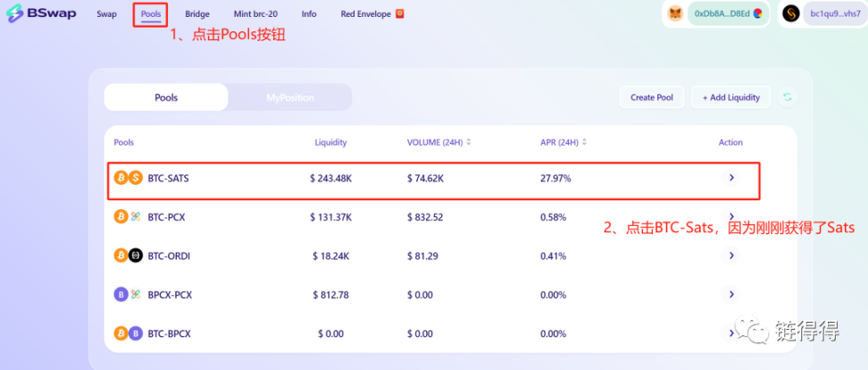Screen dimensions: 868x370
Task: Click the BTC-PCX pool name
Action: click(x=166, y=217)
